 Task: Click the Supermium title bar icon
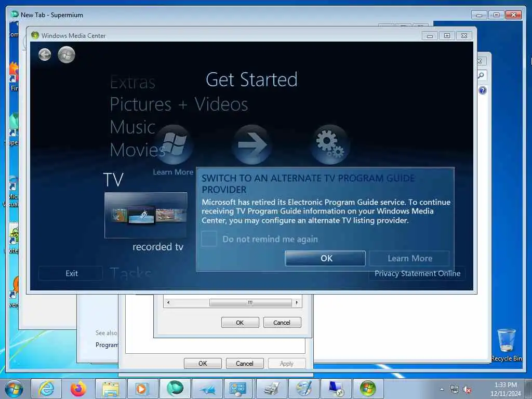(15, 14)
